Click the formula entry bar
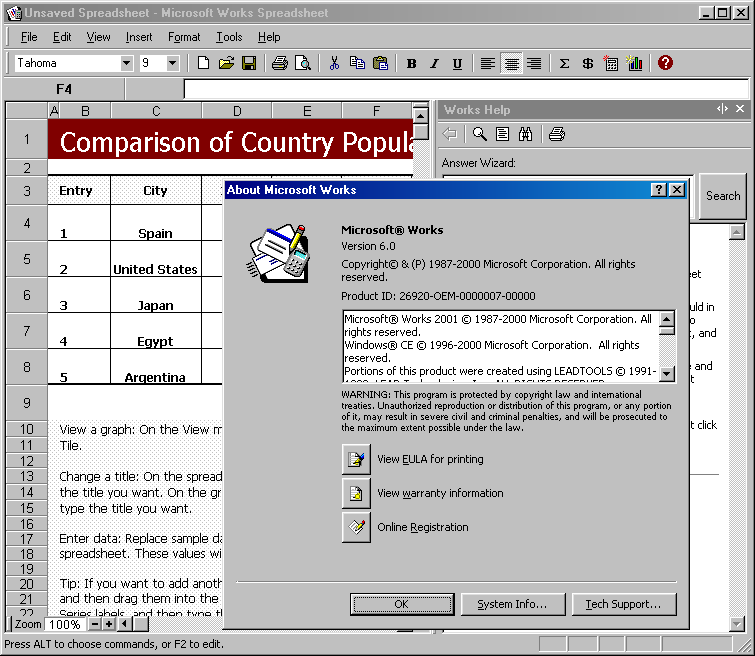The height and width of the screenshot is (656, 755). pos(466,89)
